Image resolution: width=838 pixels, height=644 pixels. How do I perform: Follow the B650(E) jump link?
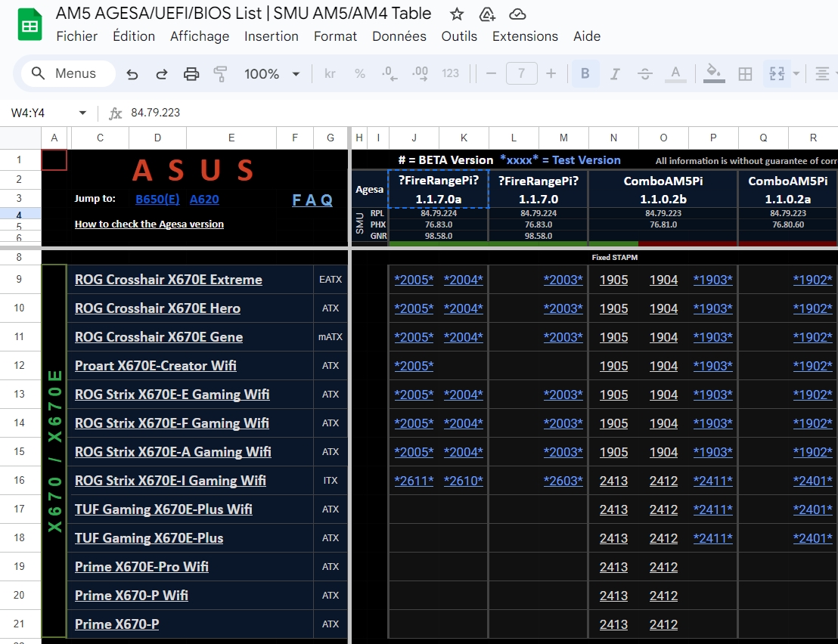pyautogui.click(x=157, y=199)
